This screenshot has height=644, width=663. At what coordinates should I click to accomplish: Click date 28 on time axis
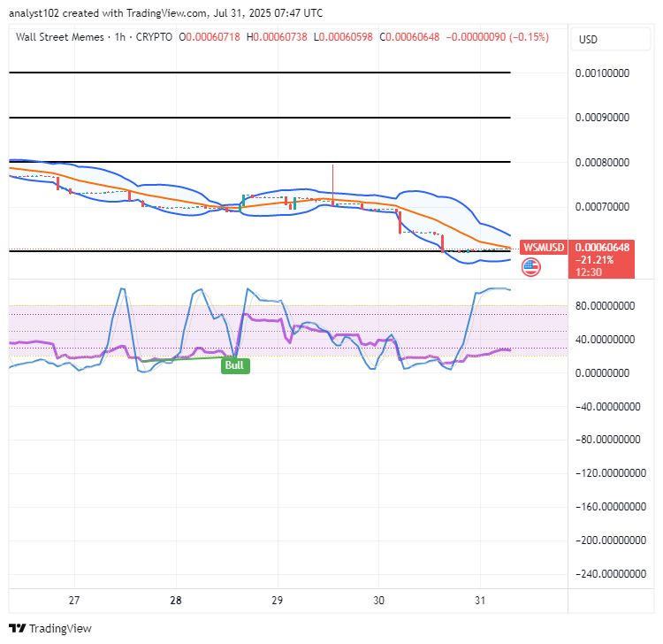coord(176,601)
